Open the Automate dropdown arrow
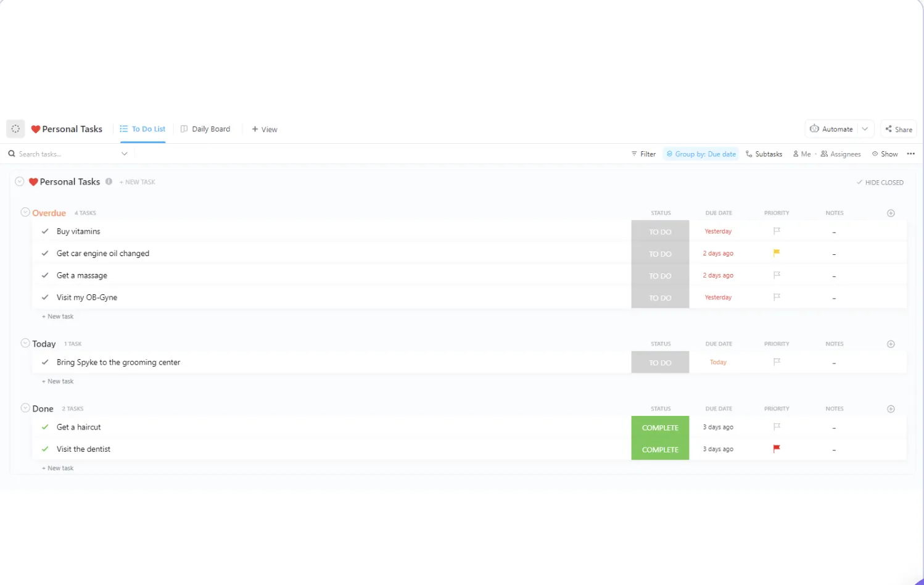This screenshot has height=585, width=924. (865, 129)
